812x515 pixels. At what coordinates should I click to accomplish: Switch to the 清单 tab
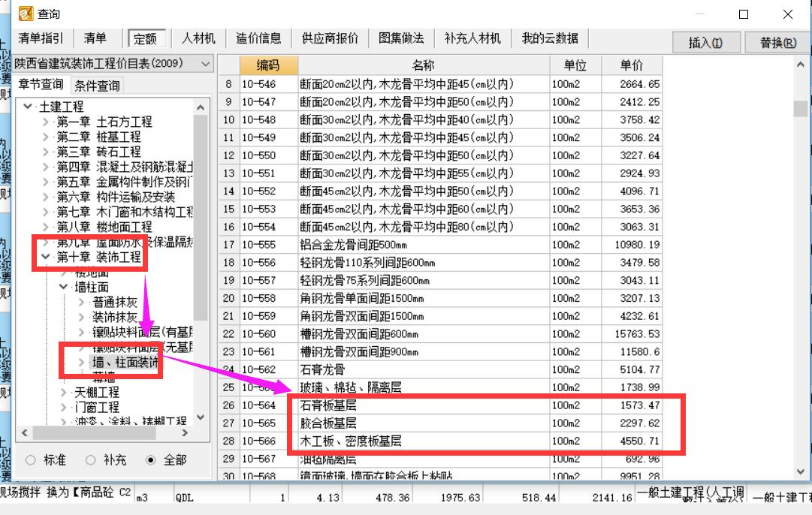[x=95, y=38]
